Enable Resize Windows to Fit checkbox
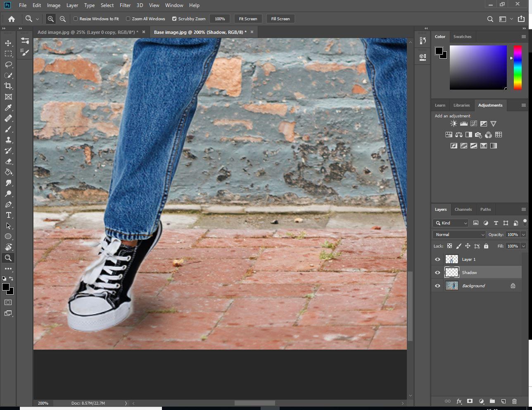 click(x=76, y=19)
